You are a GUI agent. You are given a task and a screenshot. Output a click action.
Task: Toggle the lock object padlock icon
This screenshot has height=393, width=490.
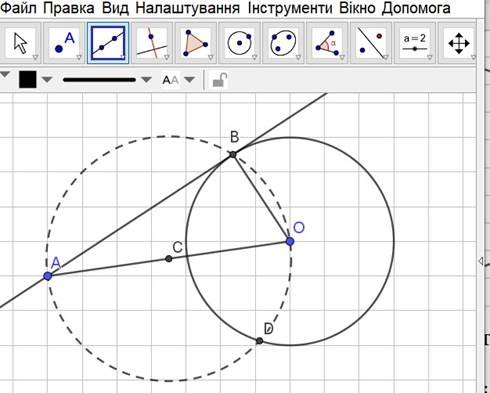click(x=220, y=80)
